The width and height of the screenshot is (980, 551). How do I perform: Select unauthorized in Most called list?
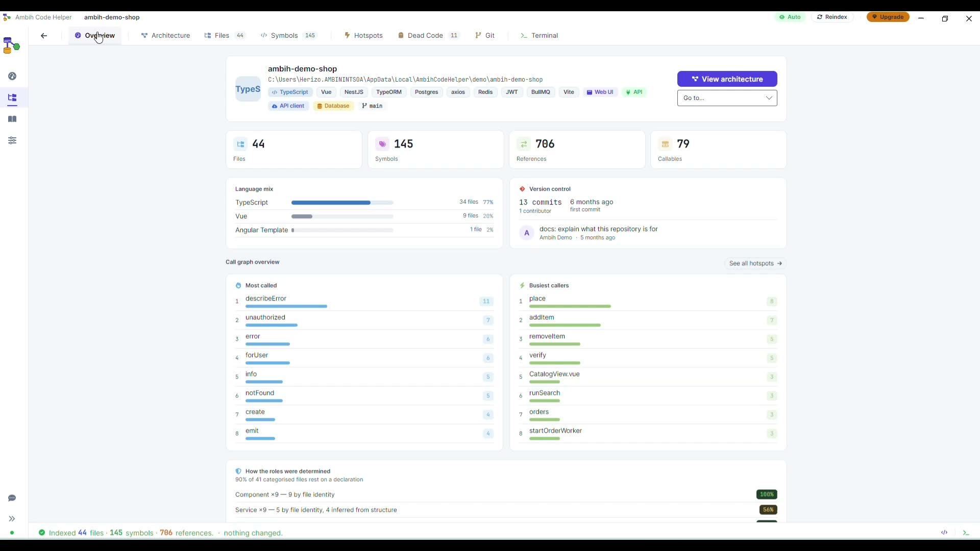[364, 320]
